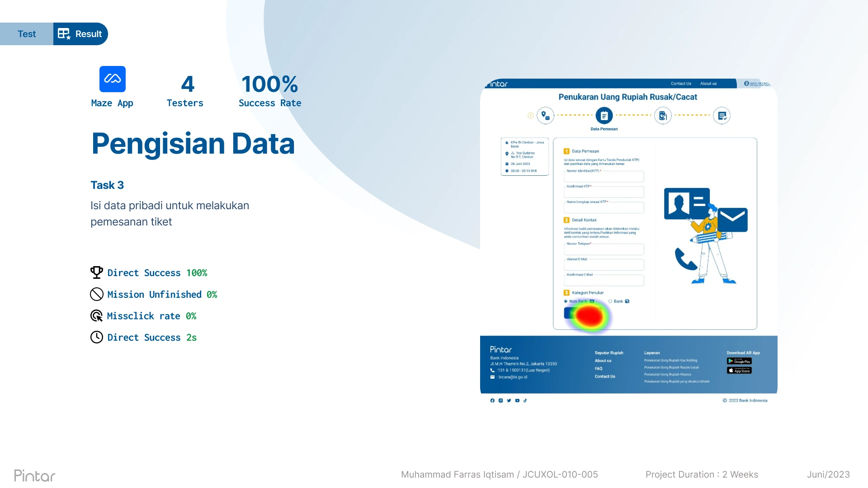This screenshot has width=868, height=488.
Task: Open the Facebook icon in footer
Action: 492,400
